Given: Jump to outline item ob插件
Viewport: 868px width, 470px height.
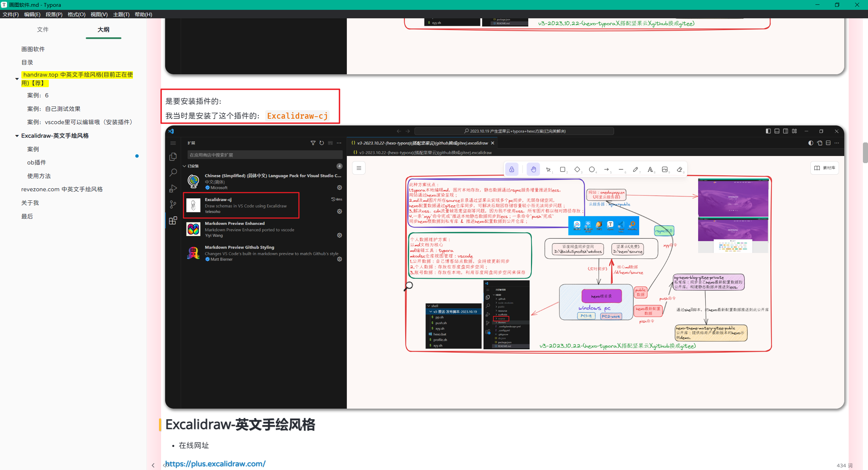Looking at the screenshot, I should coord(37,162).
